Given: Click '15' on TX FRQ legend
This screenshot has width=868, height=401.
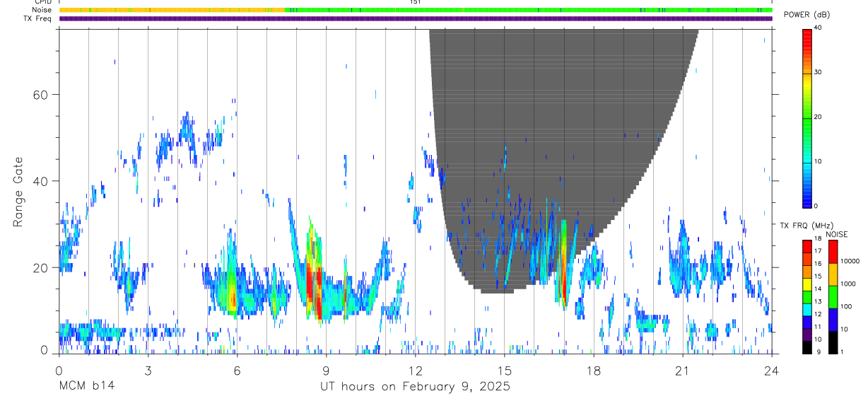Looking at the screenshot, I should pyautogui.click(x=818, y=277).
